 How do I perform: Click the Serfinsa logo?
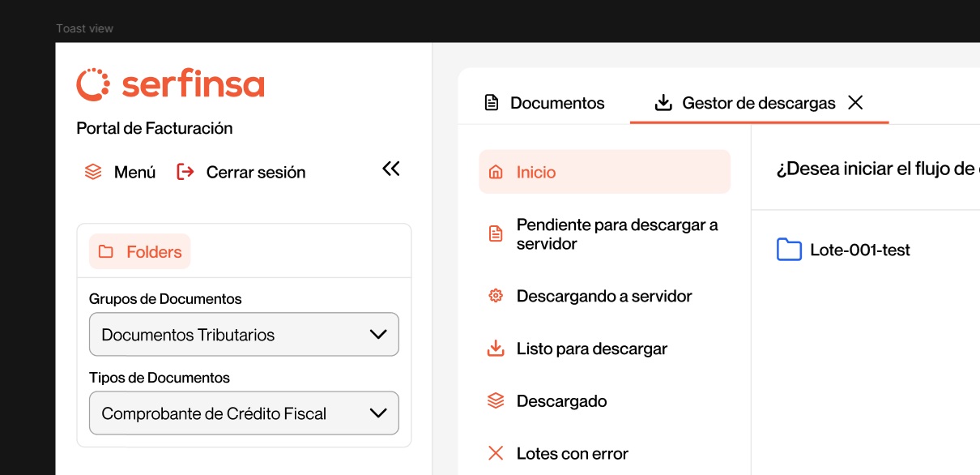pyautogui.click(x=171, y=84)
